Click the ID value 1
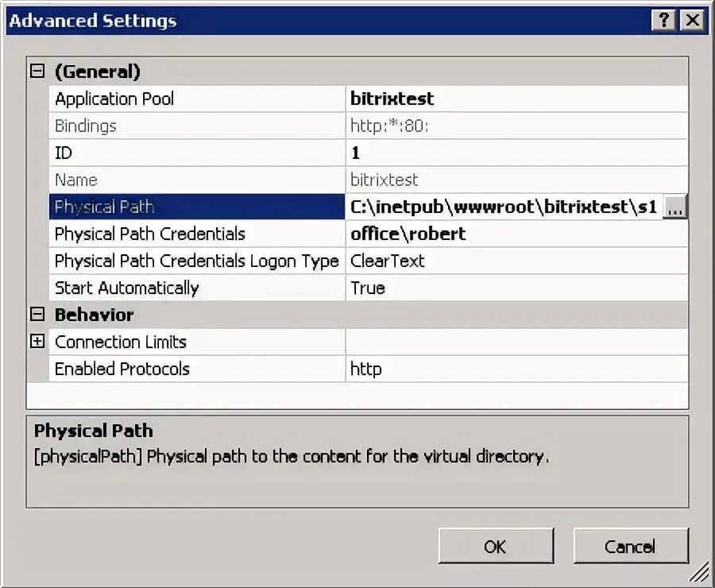The height and width of the screenshot is (588, 715). (356, 153)
